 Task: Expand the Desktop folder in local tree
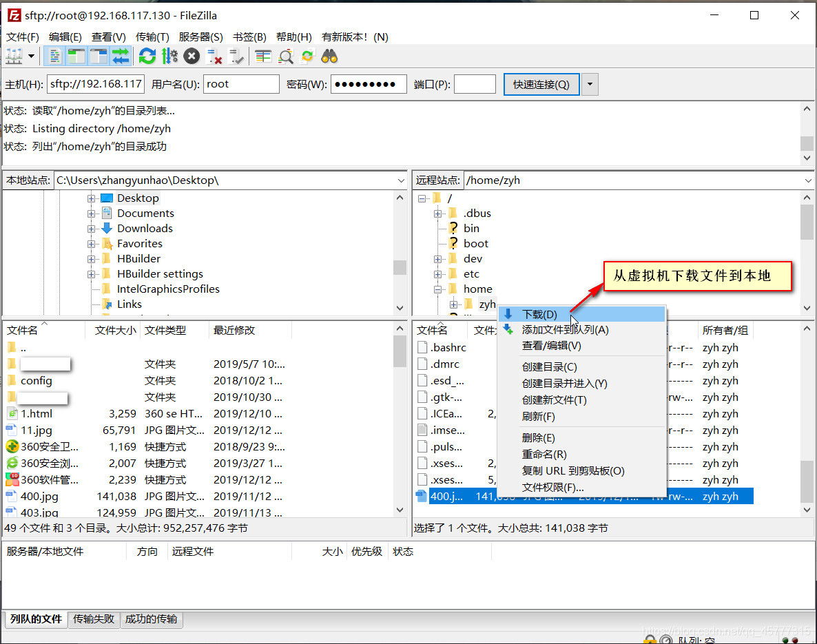click(x=91, y=198)
